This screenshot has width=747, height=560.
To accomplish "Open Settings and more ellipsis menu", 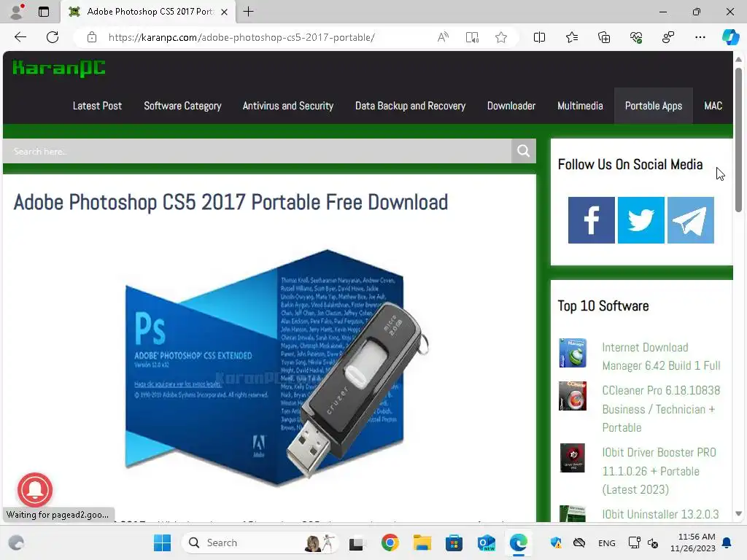I will (700, 37).
